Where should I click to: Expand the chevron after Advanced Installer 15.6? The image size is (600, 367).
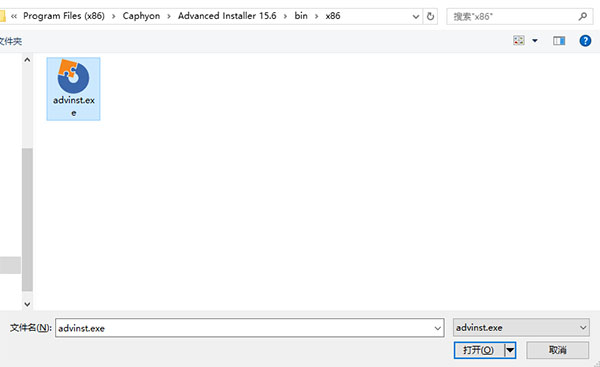pos(285,16)
